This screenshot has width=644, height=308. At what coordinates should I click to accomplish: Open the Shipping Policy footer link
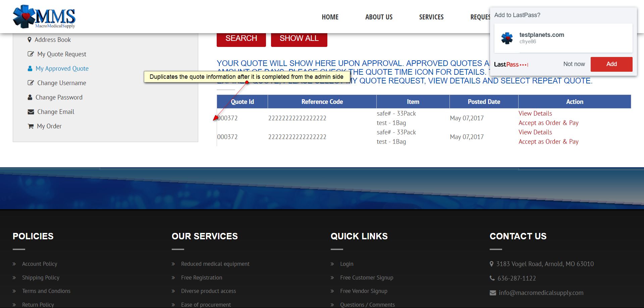point(41,278)
